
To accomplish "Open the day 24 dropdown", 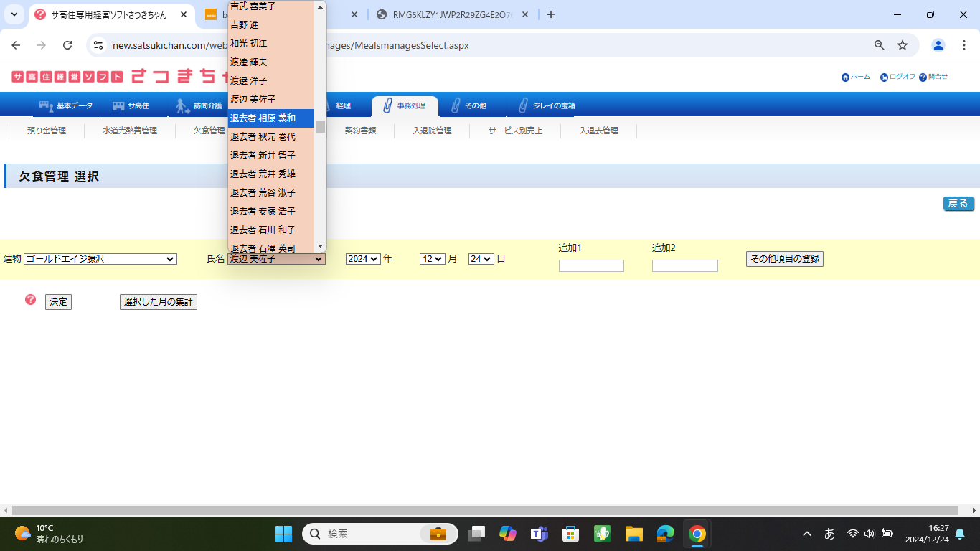I will 481,259.
